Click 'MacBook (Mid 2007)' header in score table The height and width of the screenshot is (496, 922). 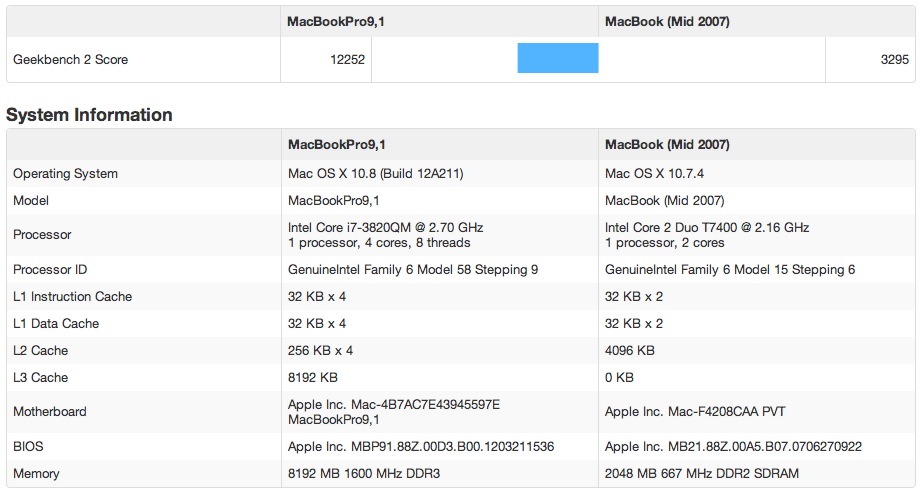point(667,22)
